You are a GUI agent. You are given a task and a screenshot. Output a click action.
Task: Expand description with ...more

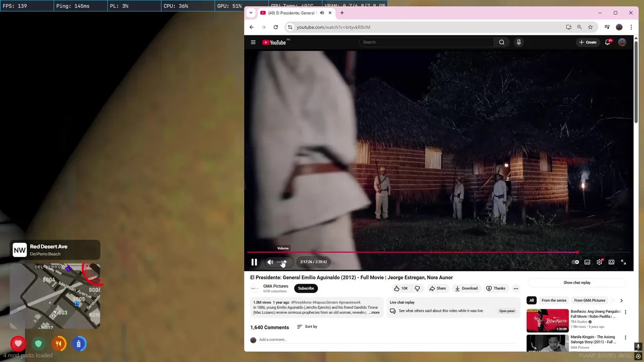(x=374, y=313)
